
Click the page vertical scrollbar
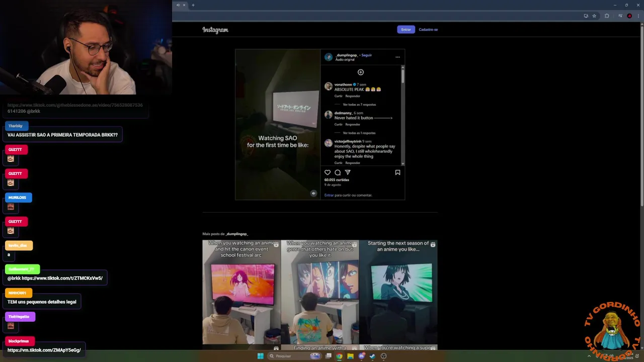click(x=642, y=116)
